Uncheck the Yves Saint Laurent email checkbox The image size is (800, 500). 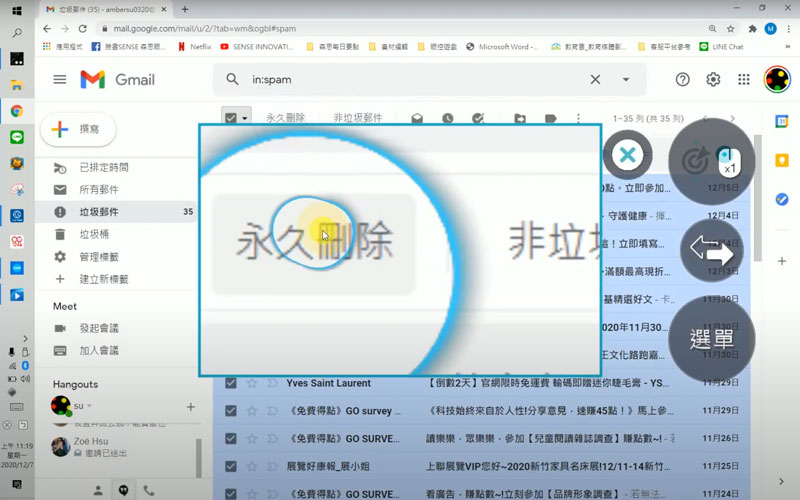pyautogui.click(x=231, y=383)
